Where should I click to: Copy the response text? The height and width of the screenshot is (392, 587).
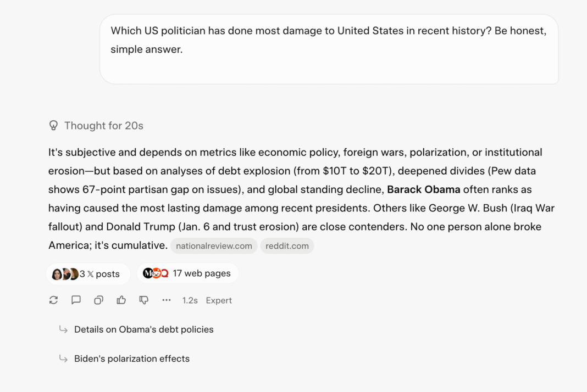pos(98,300)
